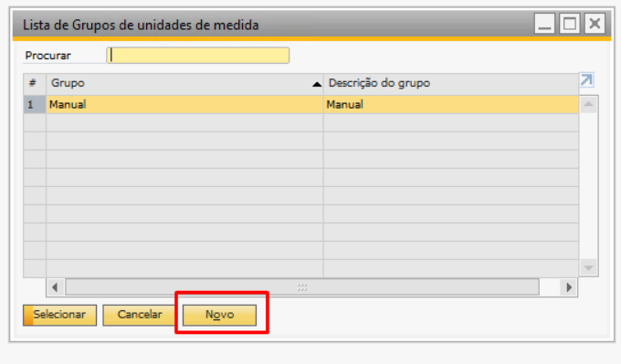Click the Descrição do grupo column header

pos(451,84)
